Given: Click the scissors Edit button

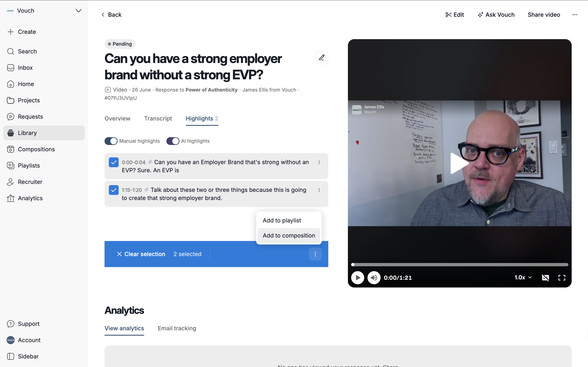Looking at the screenshot, I should (x=454, y=14).
